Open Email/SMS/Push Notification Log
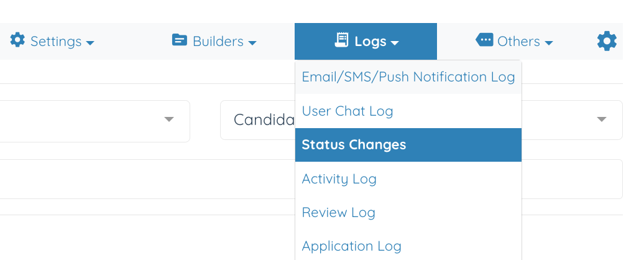 tap(408, 77)
